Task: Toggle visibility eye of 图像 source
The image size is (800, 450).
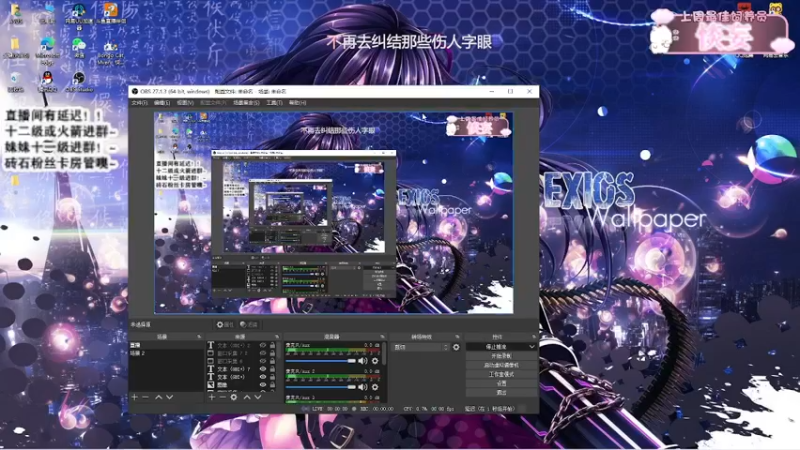Action: pos(263,385)
